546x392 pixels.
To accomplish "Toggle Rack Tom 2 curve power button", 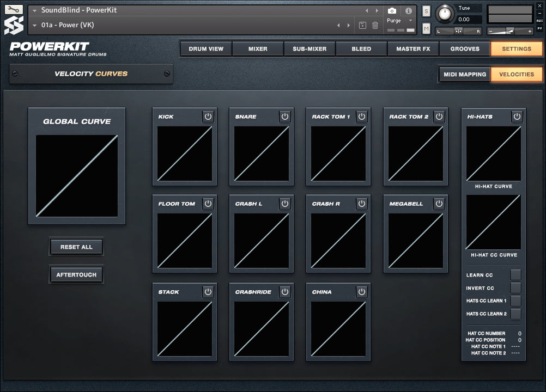I will pyautogui.click(x=439, y=116).
